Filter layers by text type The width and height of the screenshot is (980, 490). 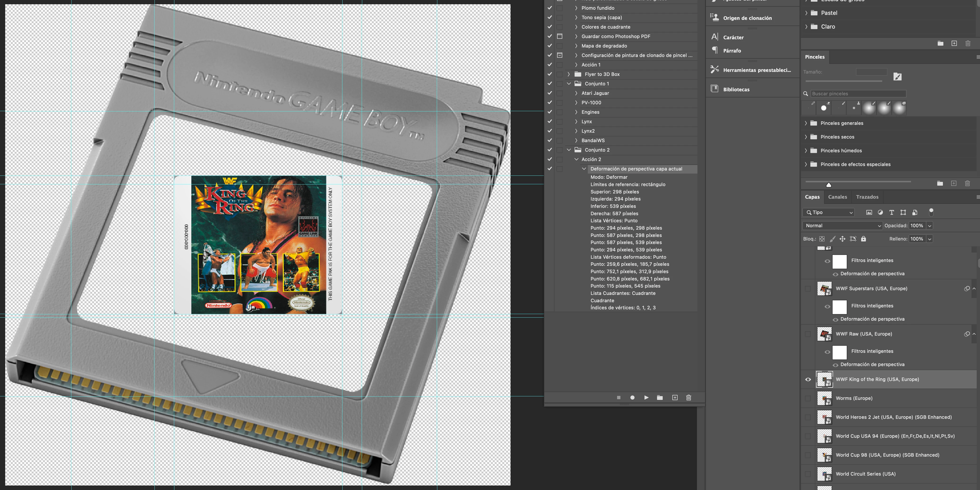(x=891, y=212)
